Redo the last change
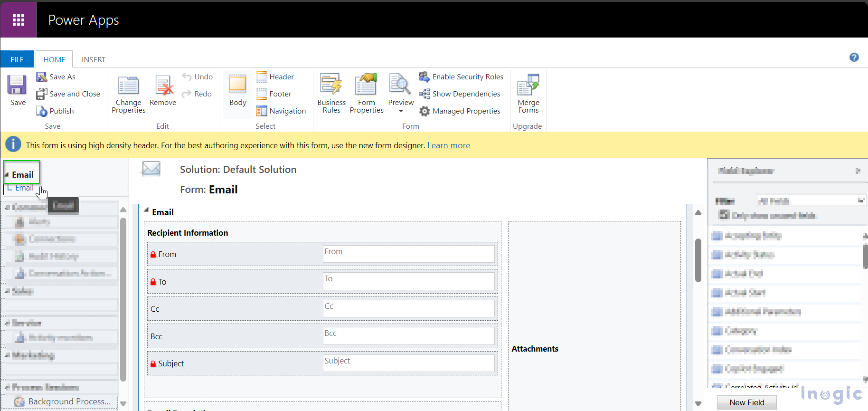This screenshot has width=868, height=411. coord(197,94)
